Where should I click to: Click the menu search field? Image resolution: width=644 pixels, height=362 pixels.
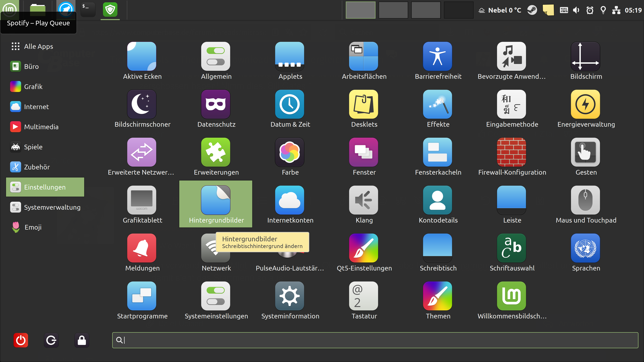click(x=375, y=340)
